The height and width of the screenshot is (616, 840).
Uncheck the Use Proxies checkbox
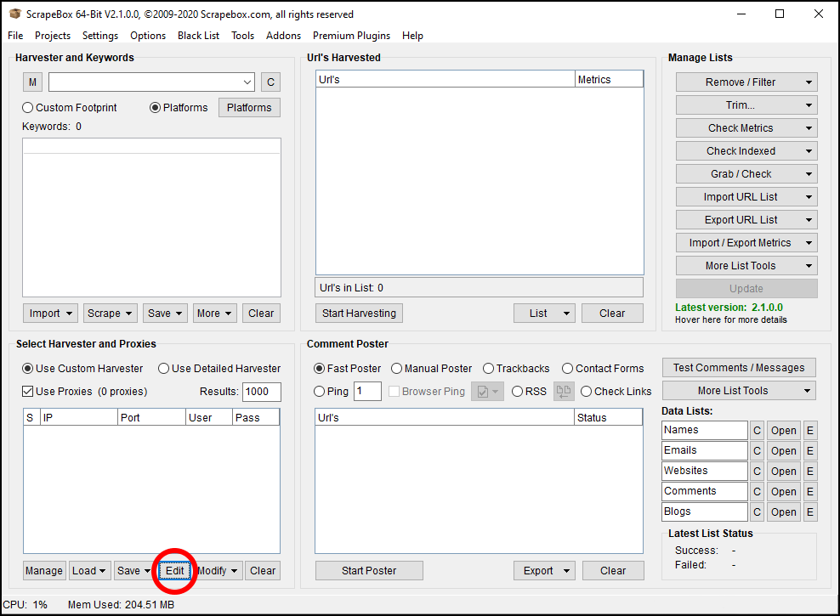coord(28,392)
